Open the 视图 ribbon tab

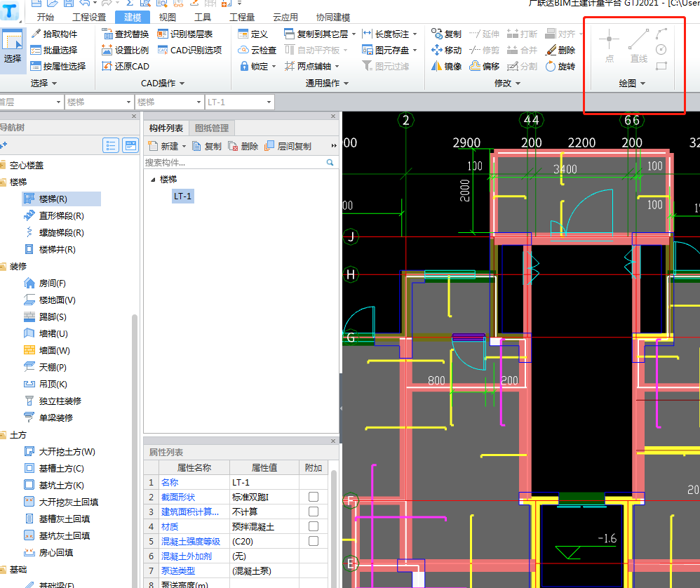click(168, 18)
